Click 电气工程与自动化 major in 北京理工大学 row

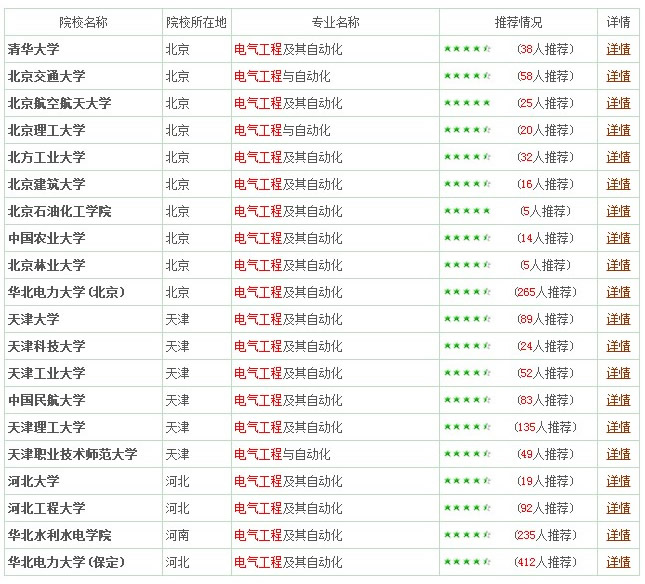(x=282, y=130)
